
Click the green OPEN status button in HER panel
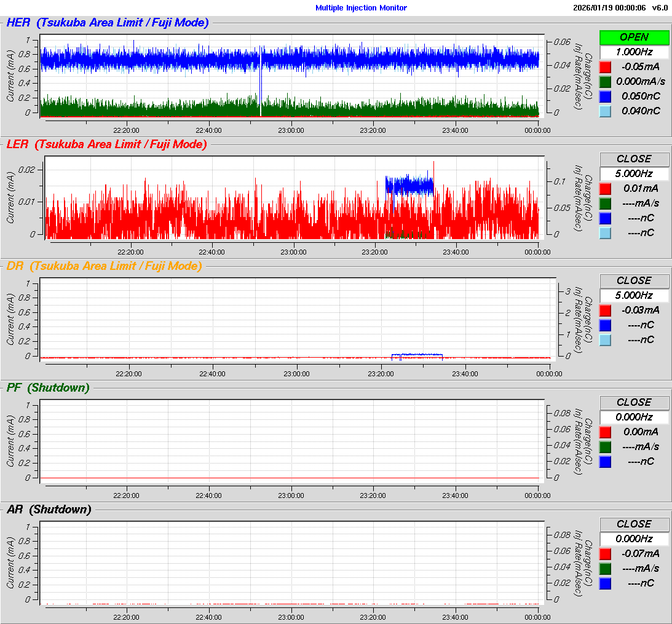tap(634, 37)
